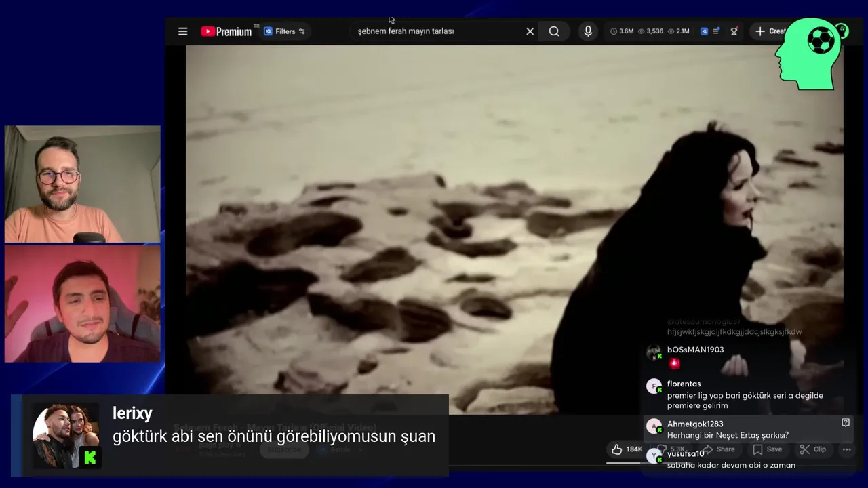
Task: Click florentas username in chat
Action: pos(684,384)
